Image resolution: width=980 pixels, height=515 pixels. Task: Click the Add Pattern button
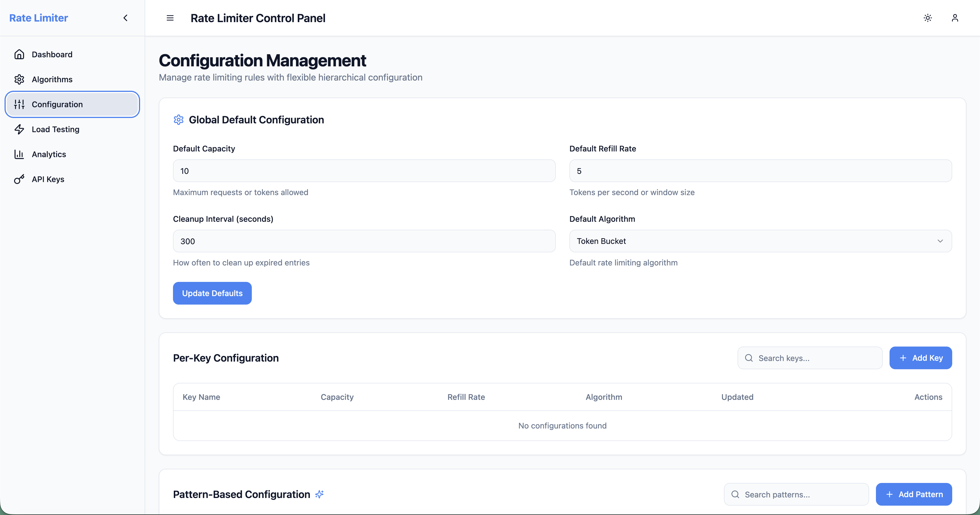point(914,495)
